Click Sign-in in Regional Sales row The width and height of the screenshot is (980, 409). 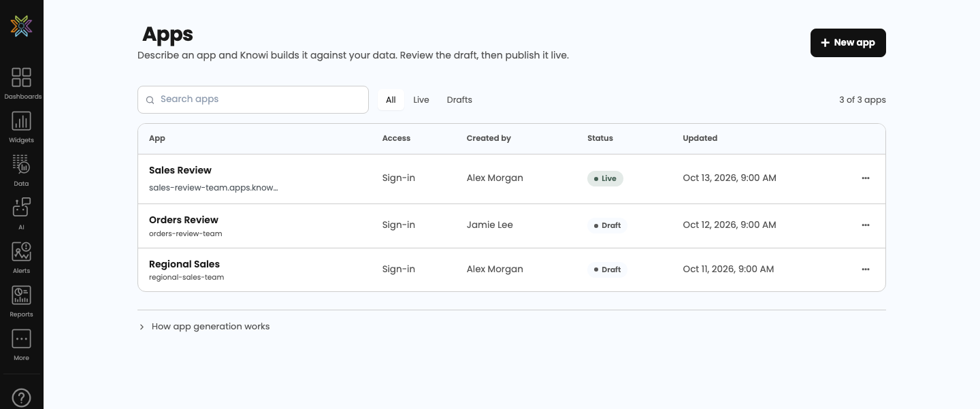point(399,269)
